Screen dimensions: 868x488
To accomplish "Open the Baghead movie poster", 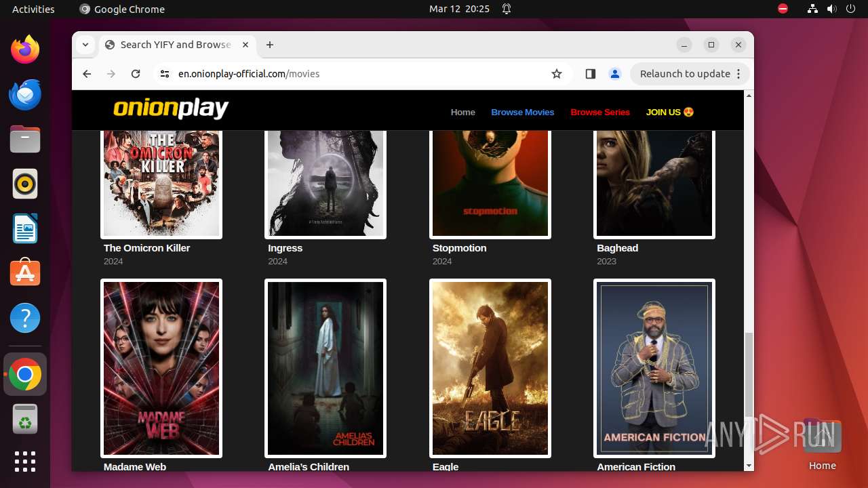I will (654, 183).
